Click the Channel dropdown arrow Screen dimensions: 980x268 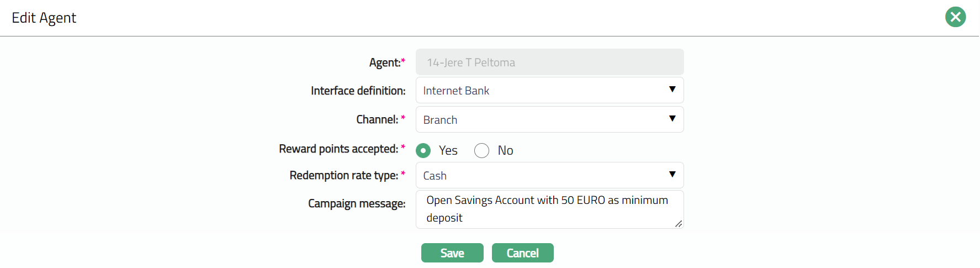coord(672,119)
